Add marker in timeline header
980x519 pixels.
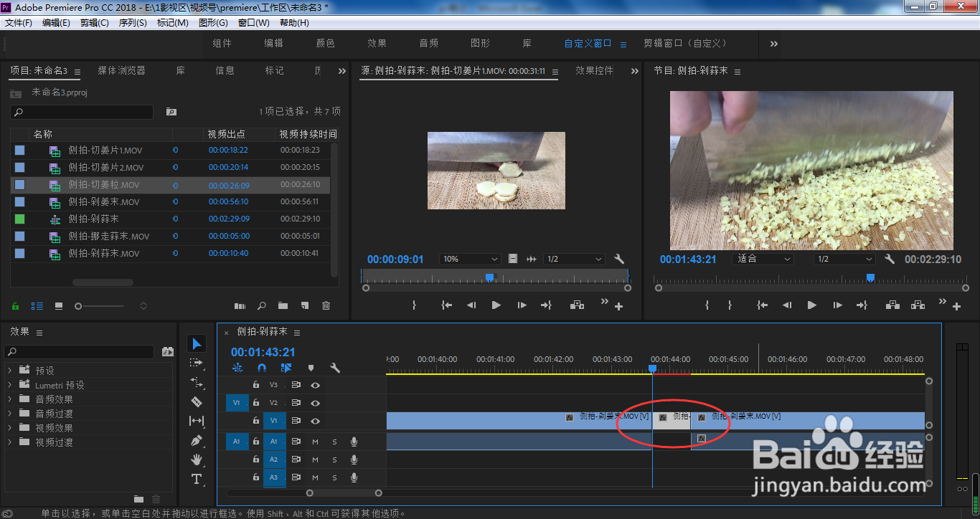tap(311, 368)
